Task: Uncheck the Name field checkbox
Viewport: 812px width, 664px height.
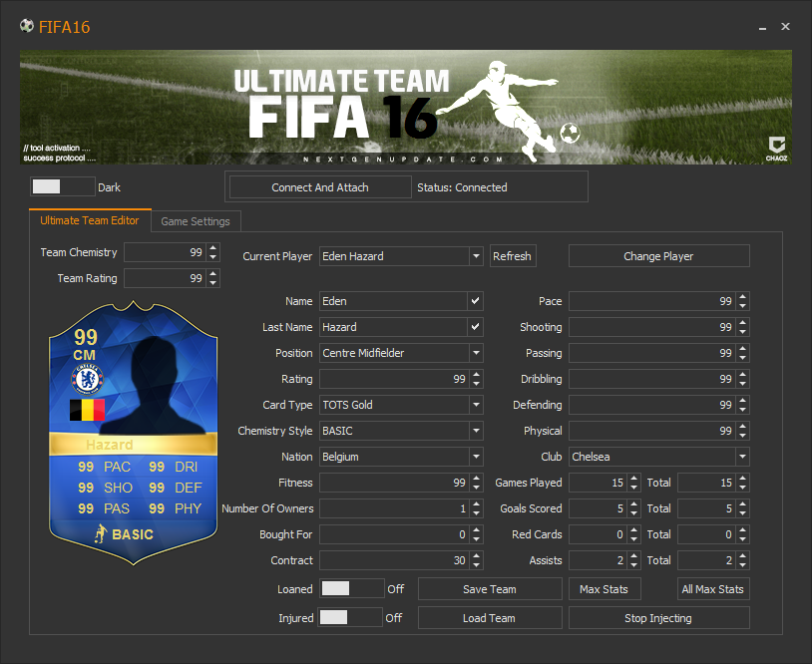Action: click(475, 301)
